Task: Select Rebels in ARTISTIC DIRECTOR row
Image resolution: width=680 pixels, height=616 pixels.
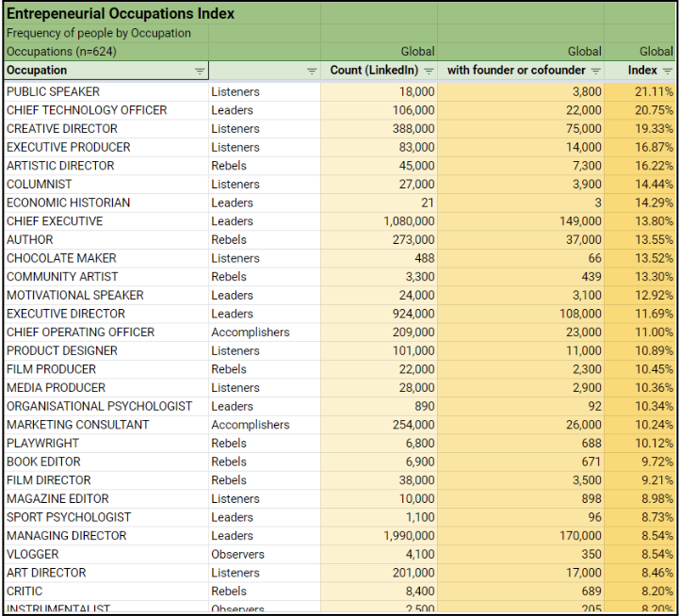Action: click(x=265, y=166)
